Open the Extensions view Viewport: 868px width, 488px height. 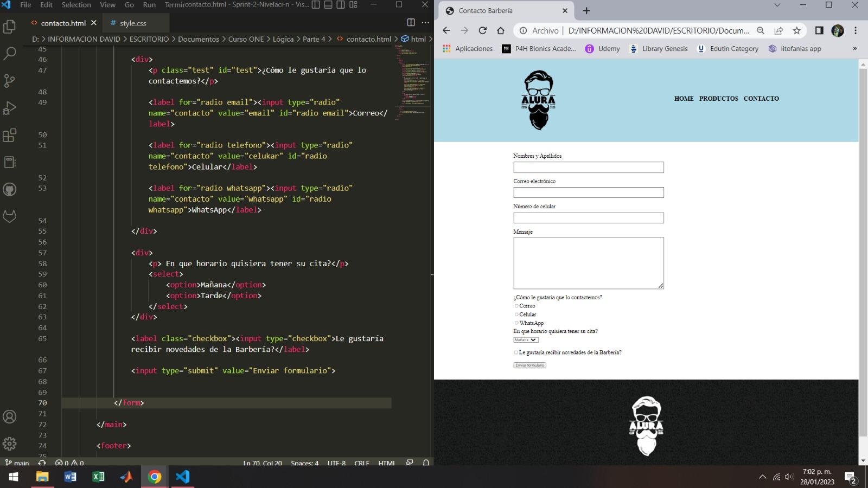click(x=10, y=135)
